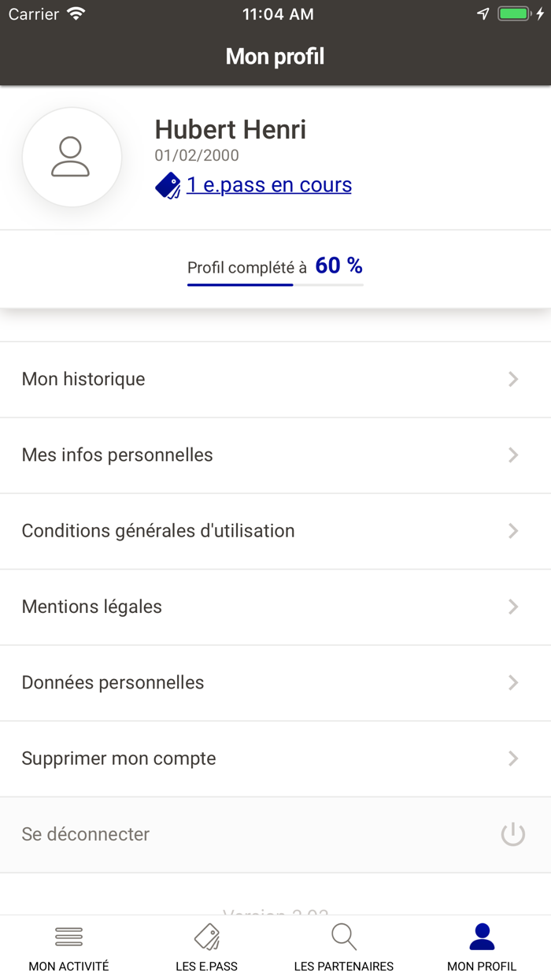Expand Conditions générales d'utilisation

[513, 531]
